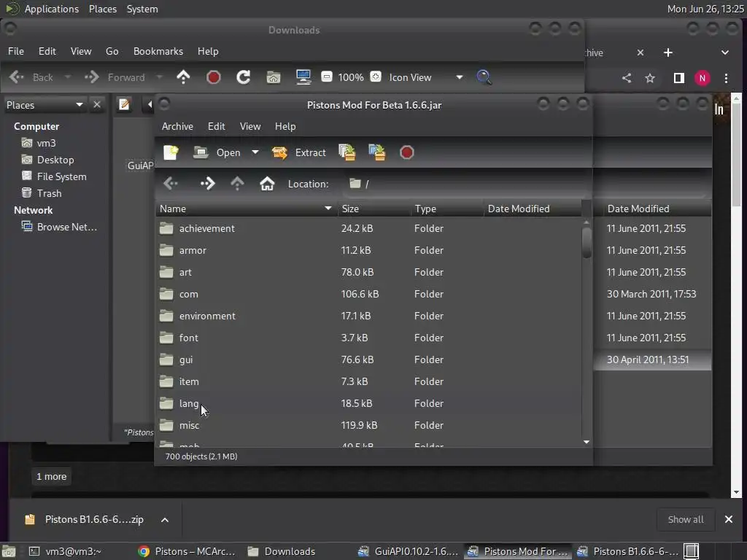
Task: Click the Search magnifier icon in Downloads toolbar
Action: [x=484, y=77]
